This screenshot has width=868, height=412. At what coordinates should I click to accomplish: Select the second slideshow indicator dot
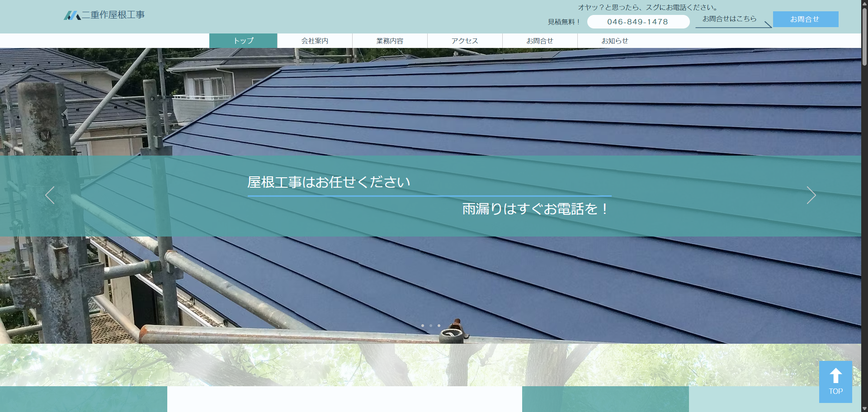(431, 326)
